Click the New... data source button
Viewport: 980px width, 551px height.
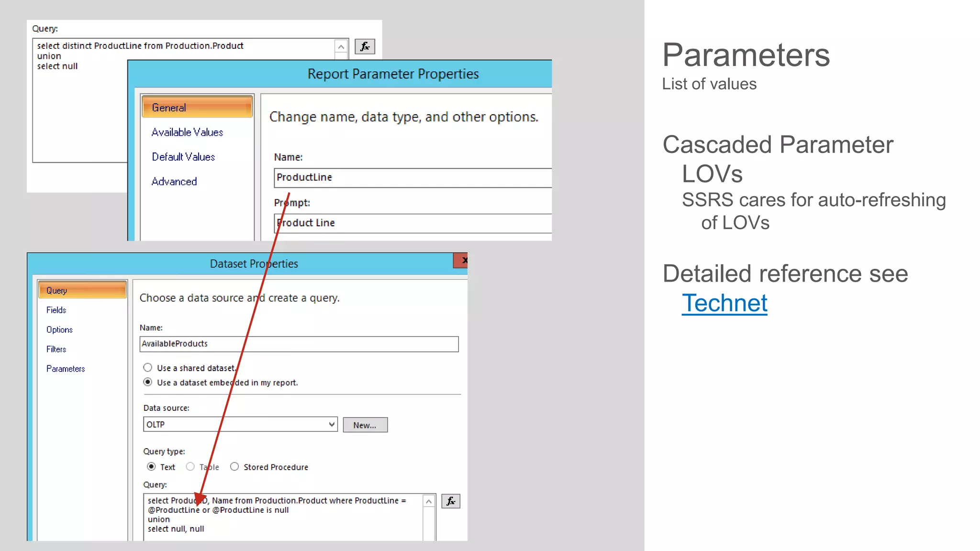point(365,425)
